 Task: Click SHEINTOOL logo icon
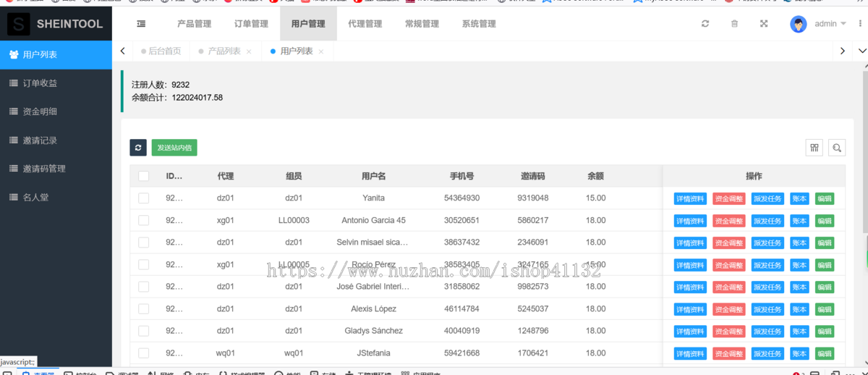click(x=19, y=24)
